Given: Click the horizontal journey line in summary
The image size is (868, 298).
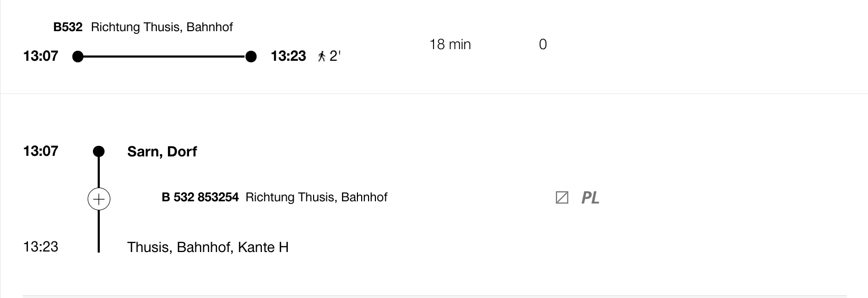Looking at the screenshot, I should coord(164,57).
